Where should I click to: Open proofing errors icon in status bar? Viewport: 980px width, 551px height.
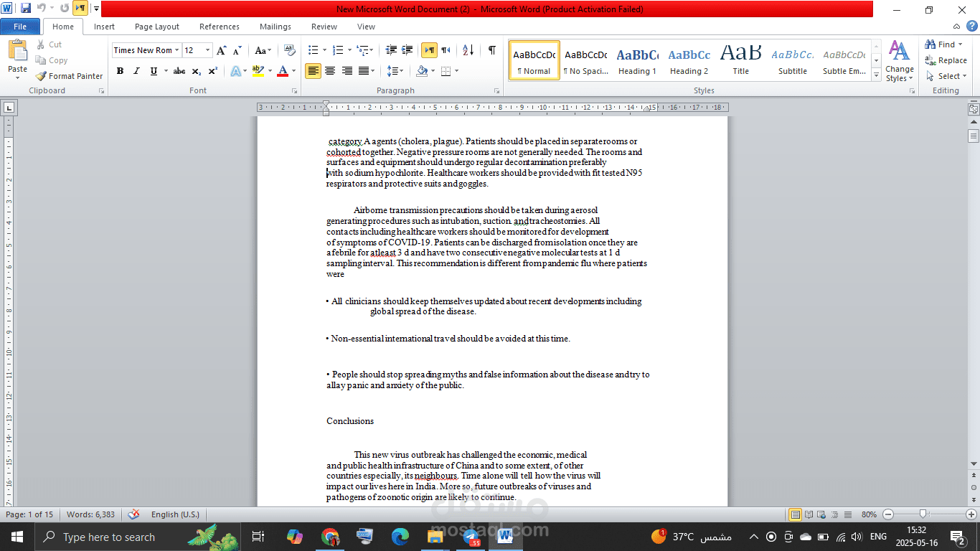tap(133, 514)
